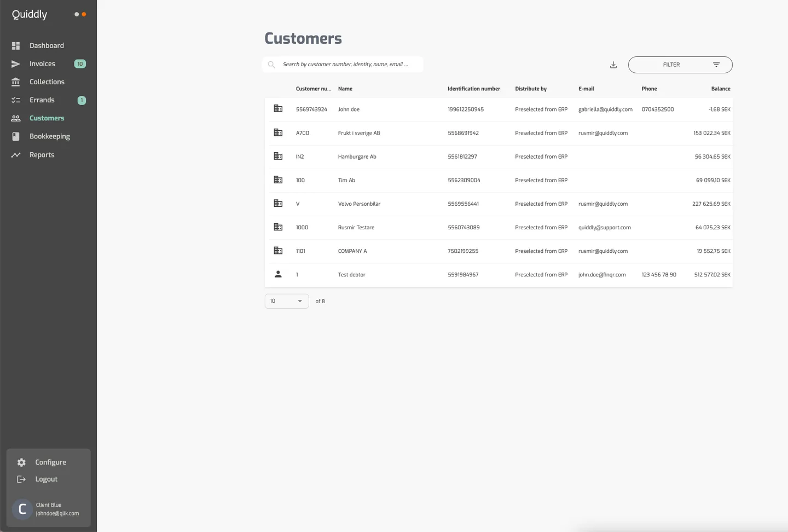The height and width of the screenshot is (532, 788).
Task: Click the Logout exit icon
Action: pos(21,479)
